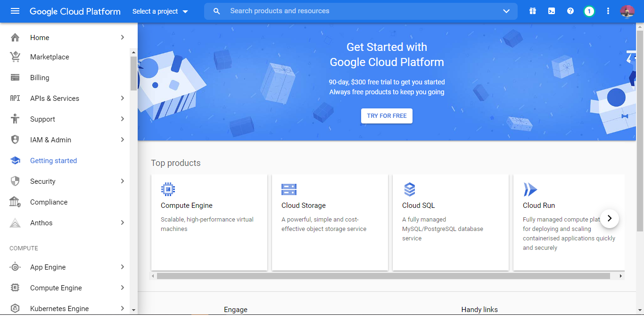The width and height of the screenshot is (644, 329).
Task: Open IAM & Admin menu item
Action: tap(50, 140)
